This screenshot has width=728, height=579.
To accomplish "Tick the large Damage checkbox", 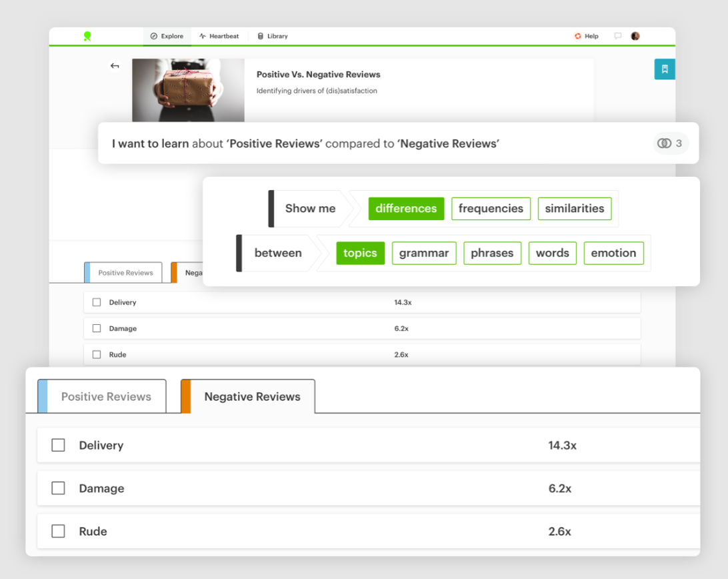I will click(58, 488).
